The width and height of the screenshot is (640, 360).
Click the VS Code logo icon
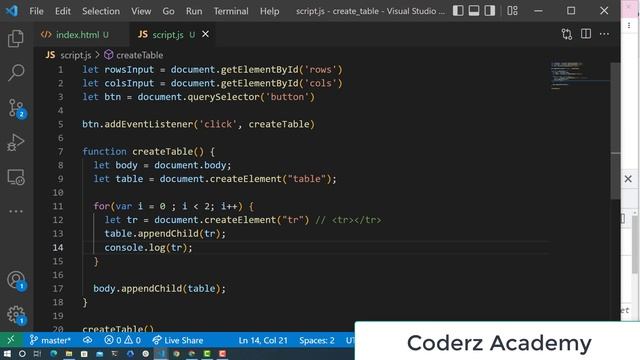pos(11,11)
